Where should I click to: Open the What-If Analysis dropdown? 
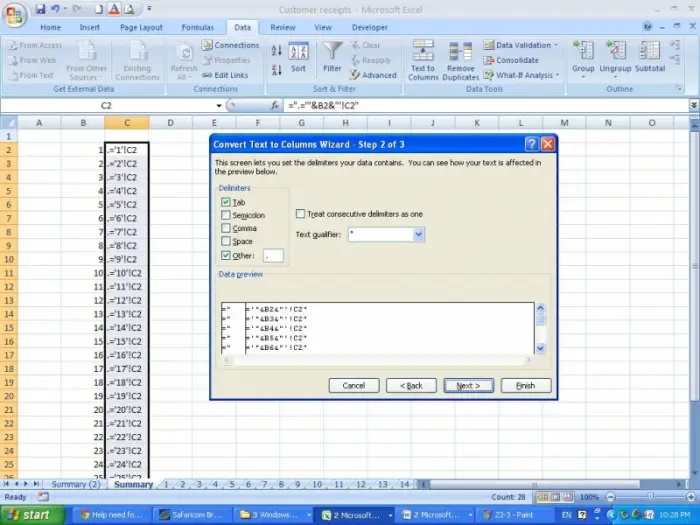point(557,75)
